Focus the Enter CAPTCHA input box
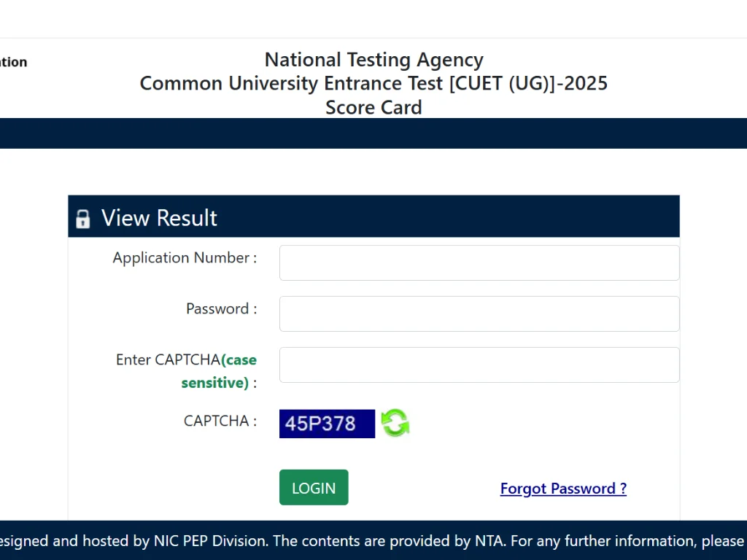This screenshot has width=747, height=560. coord(479,365)
